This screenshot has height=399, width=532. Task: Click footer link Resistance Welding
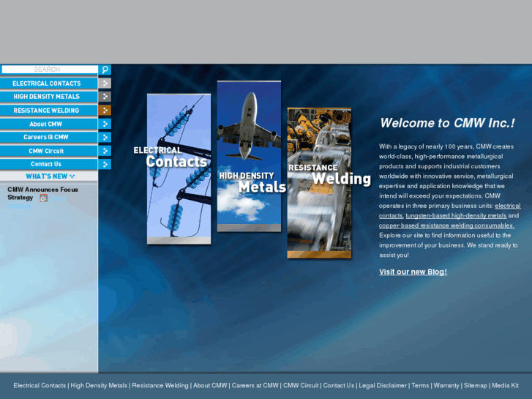[160, 385]
